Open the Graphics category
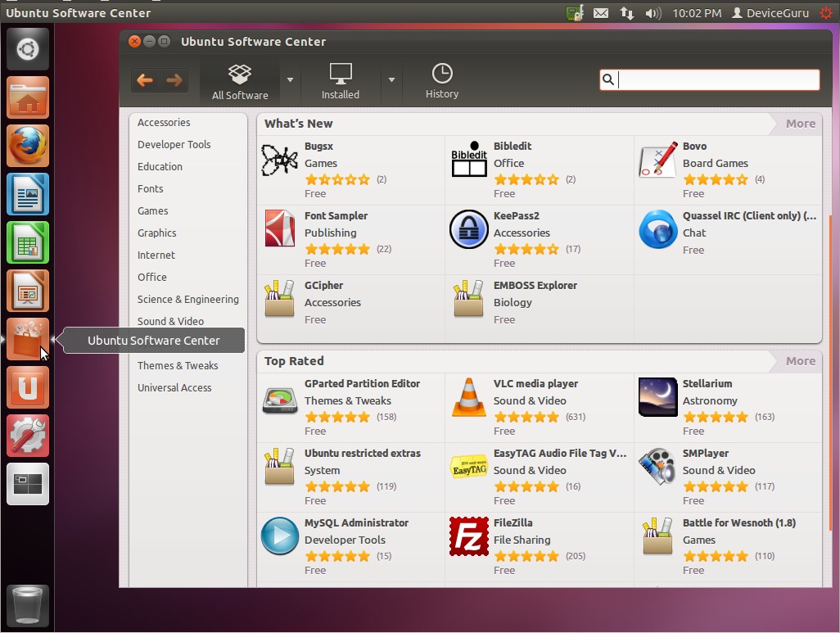This screenshot has width=840, height=633. pyautogui.click(x=157, y=233)
